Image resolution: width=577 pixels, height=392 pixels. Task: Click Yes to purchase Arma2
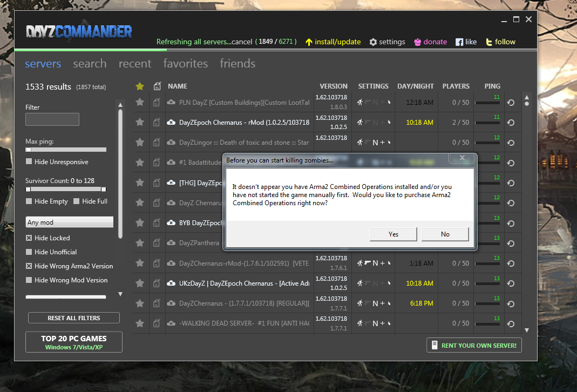(x=393, y=234)
